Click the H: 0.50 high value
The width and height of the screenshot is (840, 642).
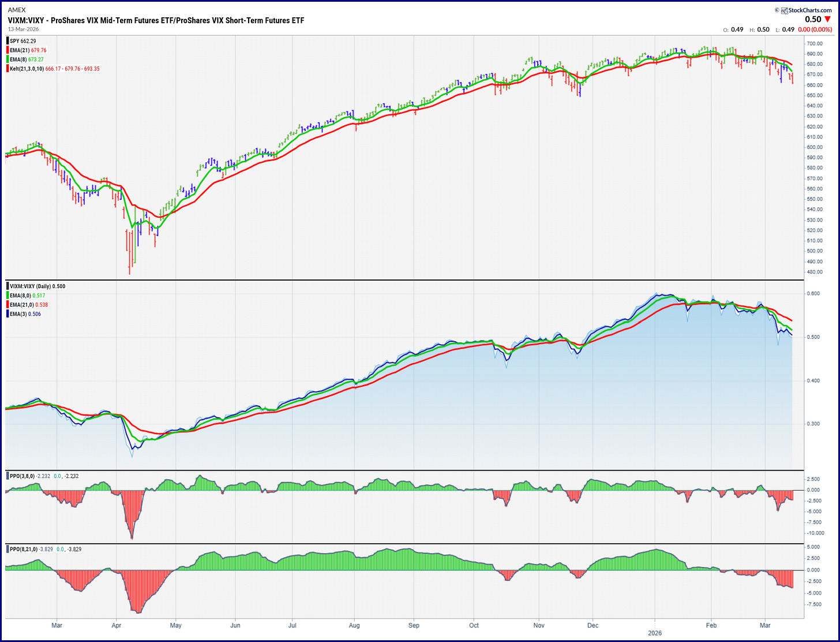(x=760, y=29)
